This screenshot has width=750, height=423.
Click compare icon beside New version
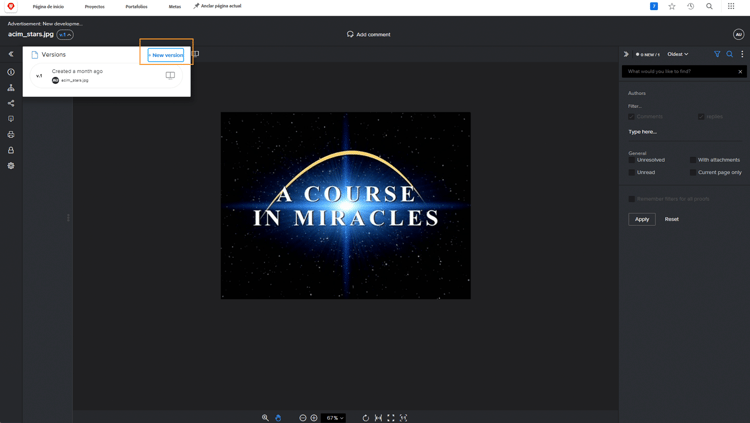[x=195, y=54]
